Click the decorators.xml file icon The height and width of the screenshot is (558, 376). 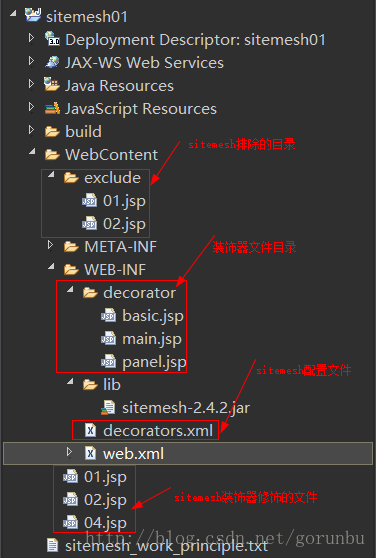tap(91, 431)
